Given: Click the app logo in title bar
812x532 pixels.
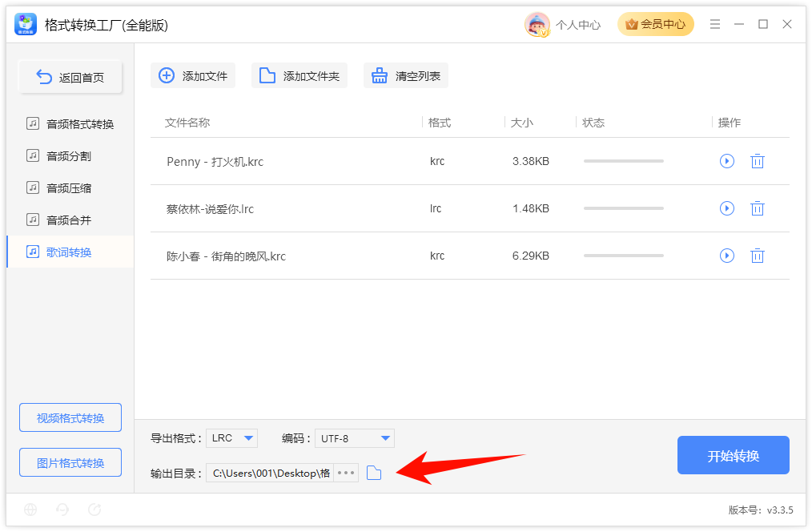Looking at the screenshot, I should [26, 24].
